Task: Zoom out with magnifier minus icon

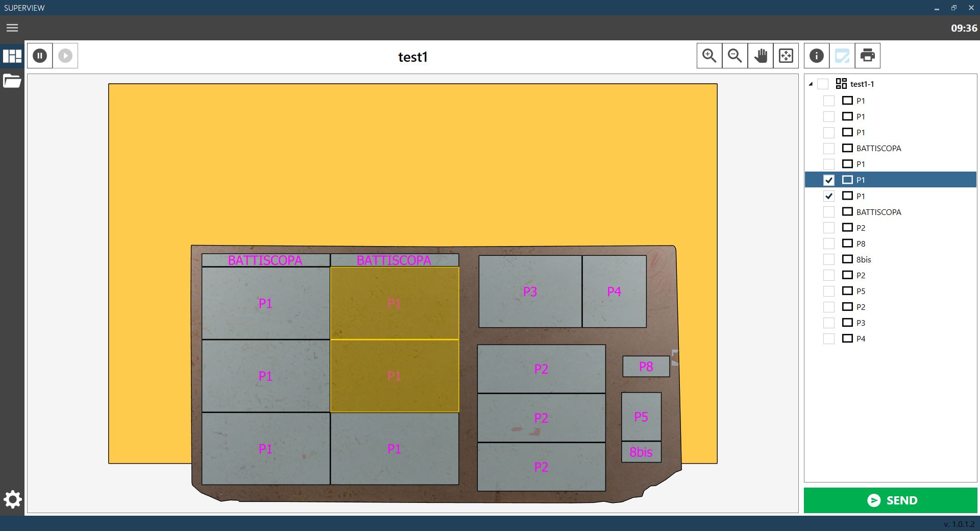Action: (735, 56)
